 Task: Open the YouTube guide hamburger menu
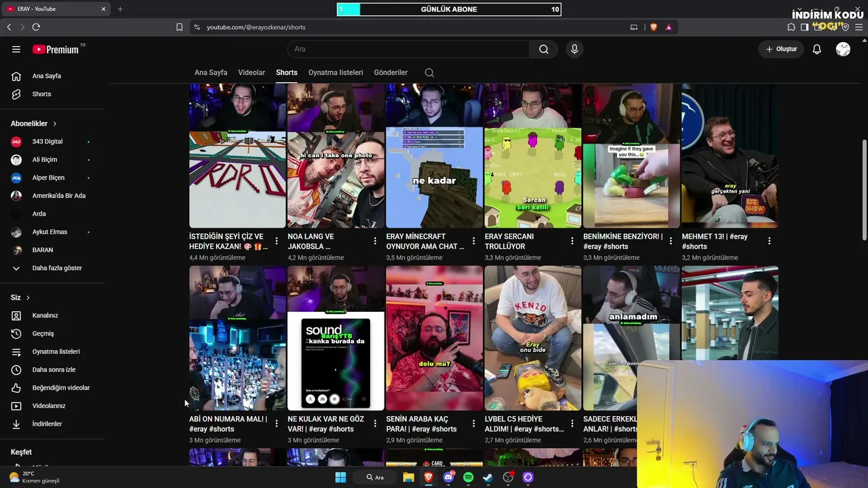(16, 49)
